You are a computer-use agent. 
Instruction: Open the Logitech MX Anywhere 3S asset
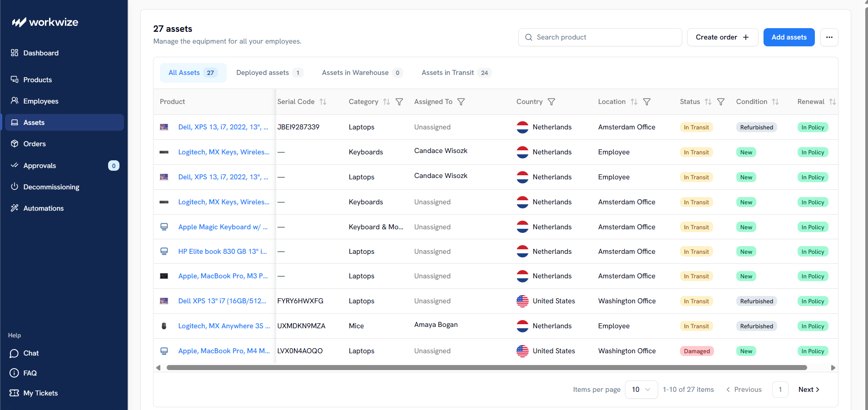224,326
